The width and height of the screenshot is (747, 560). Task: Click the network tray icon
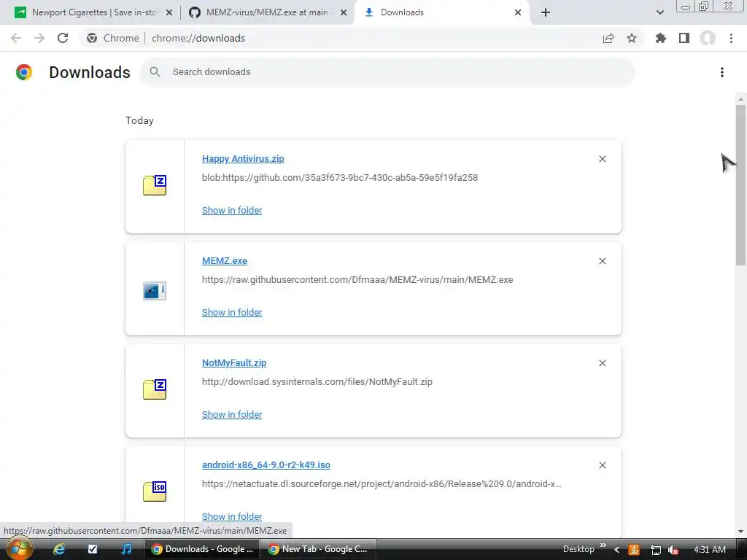click(656, 550)
